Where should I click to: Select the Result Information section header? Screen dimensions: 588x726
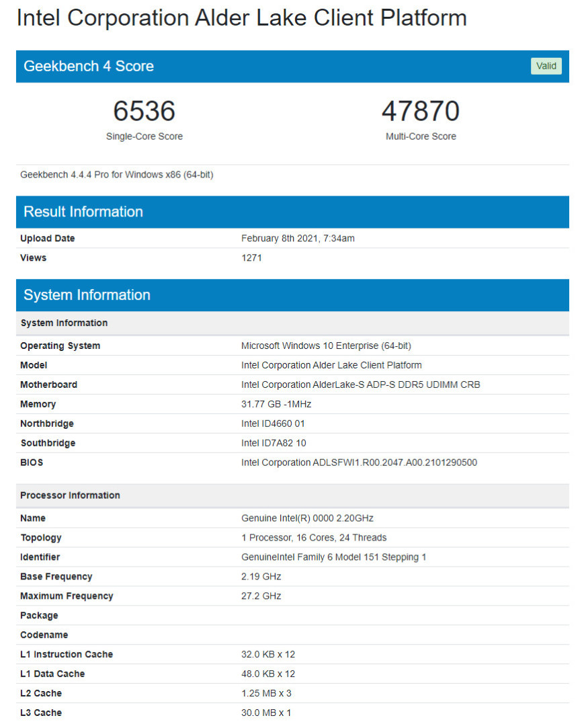[83, 212]
